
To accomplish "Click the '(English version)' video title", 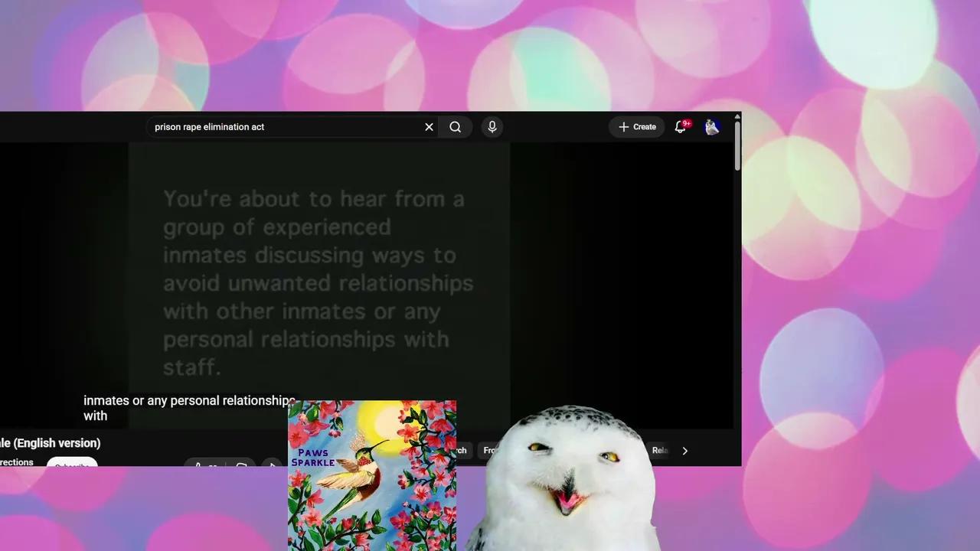I will 51,443.
